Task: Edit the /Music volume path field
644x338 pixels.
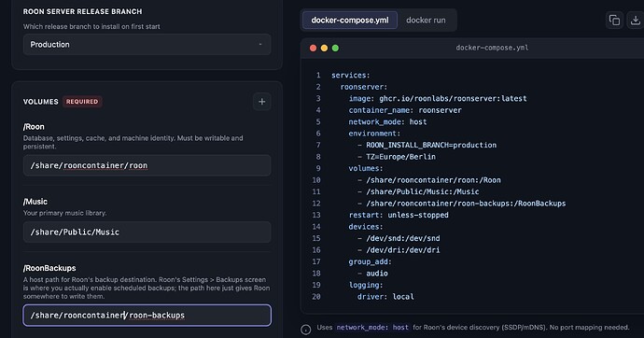Action: (147, 232)
